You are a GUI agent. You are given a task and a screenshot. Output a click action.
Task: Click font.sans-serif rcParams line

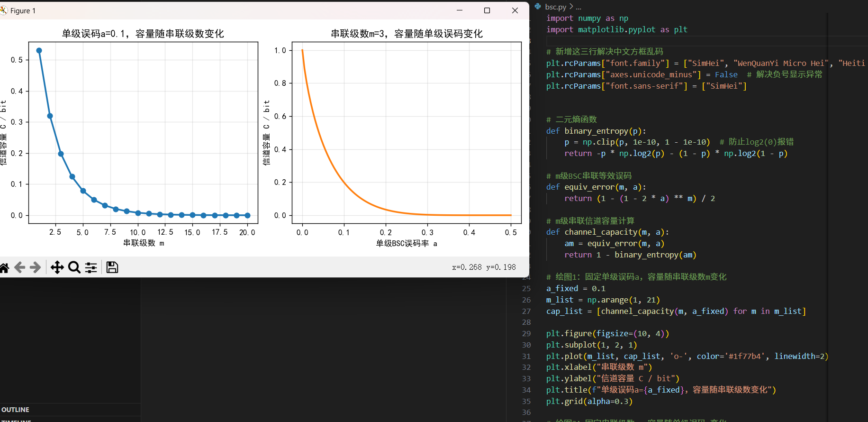tap(646, 86)
